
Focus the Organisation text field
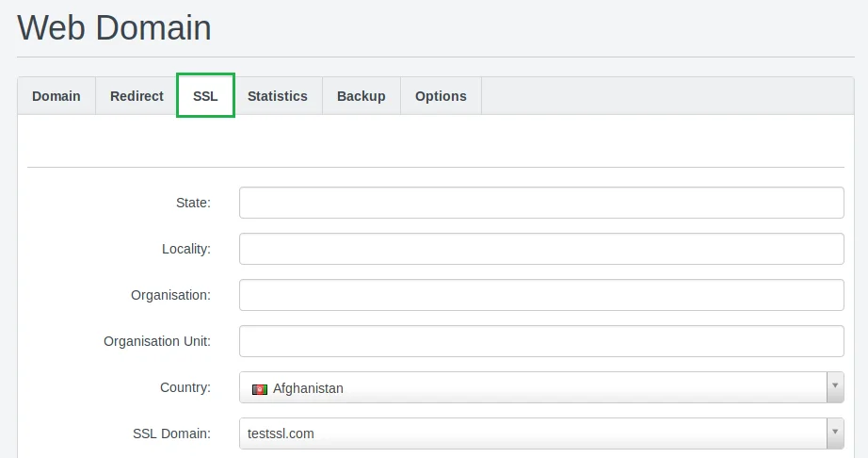541,295
